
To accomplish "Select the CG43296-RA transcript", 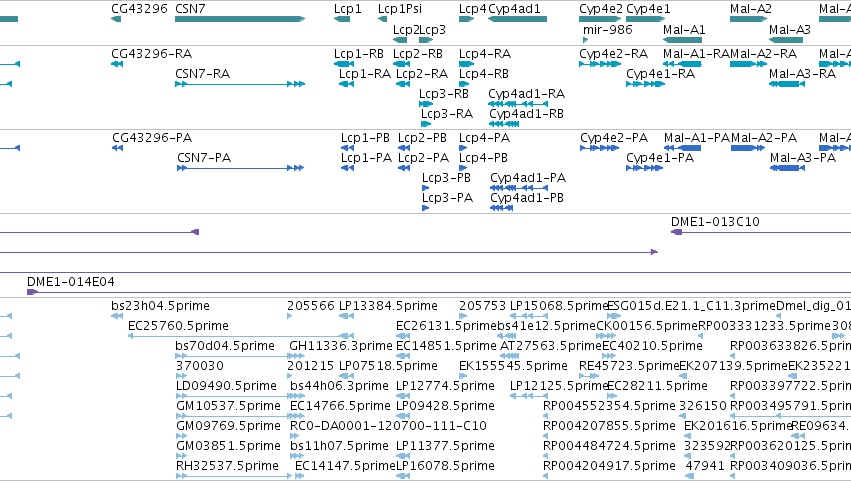I will tap(117, 64).
